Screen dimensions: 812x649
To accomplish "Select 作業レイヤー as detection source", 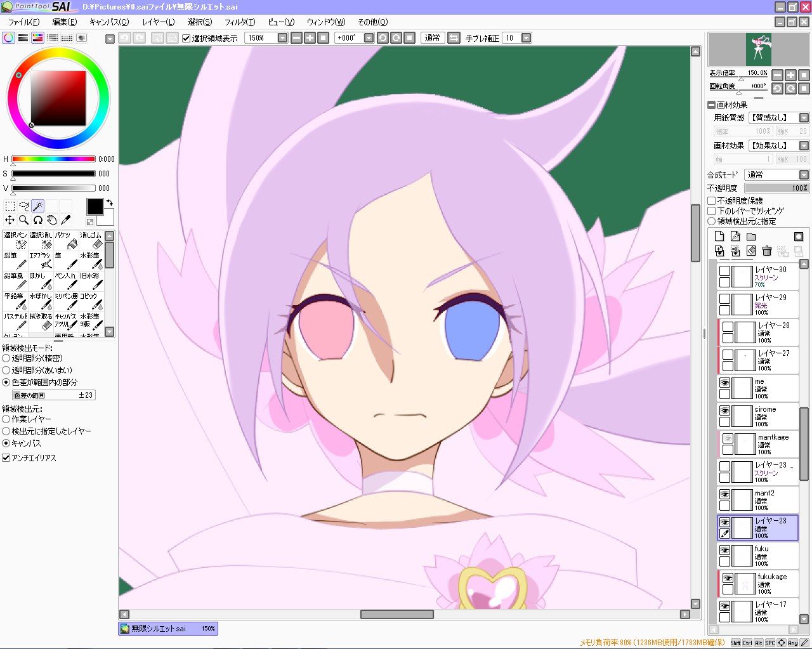I will (6, 419).
